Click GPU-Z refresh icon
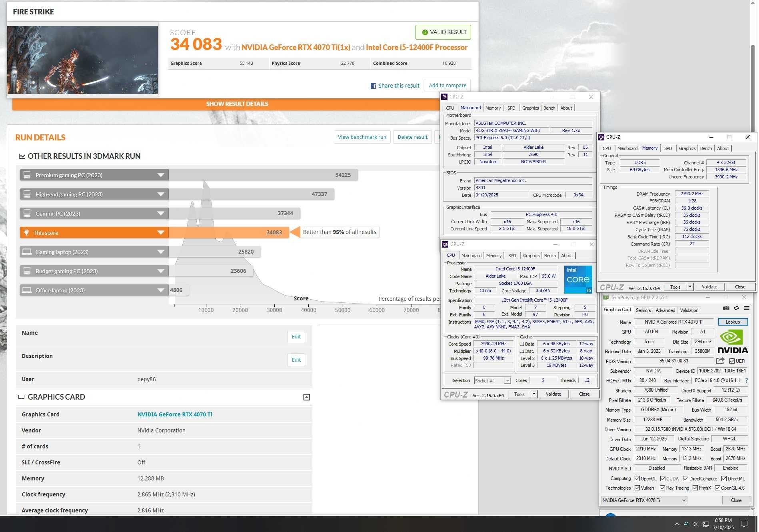 pos(736,308)
